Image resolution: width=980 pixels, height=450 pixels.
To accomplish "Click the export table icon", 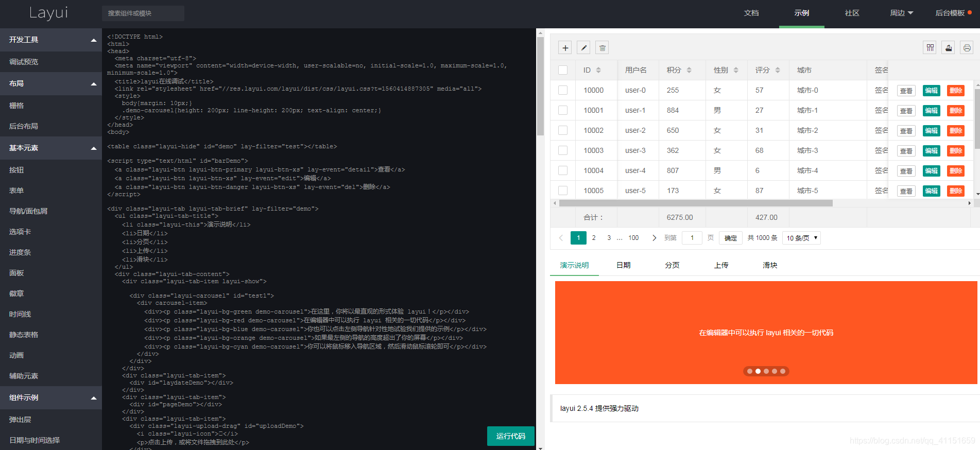I will pyautogui.click(x=949, y=48).
